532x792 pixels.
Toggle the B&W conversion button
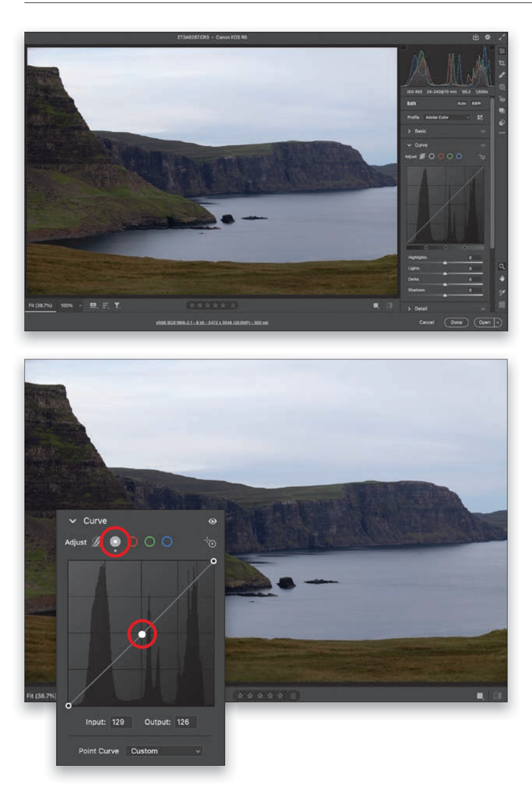click(x=476, y=104)
